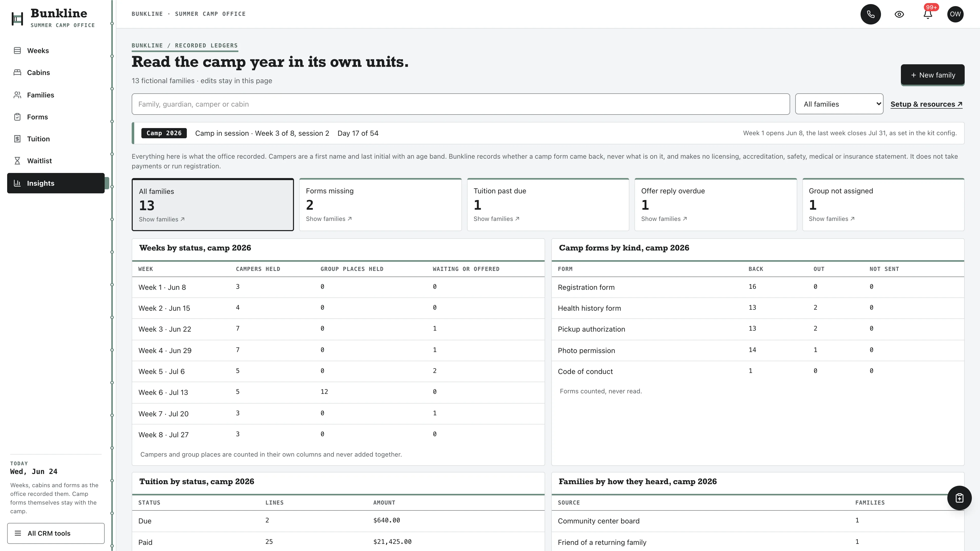Screen dimensions: 980x551
Task: Click the Friend of a returning family row
Action: pos(757,542)
